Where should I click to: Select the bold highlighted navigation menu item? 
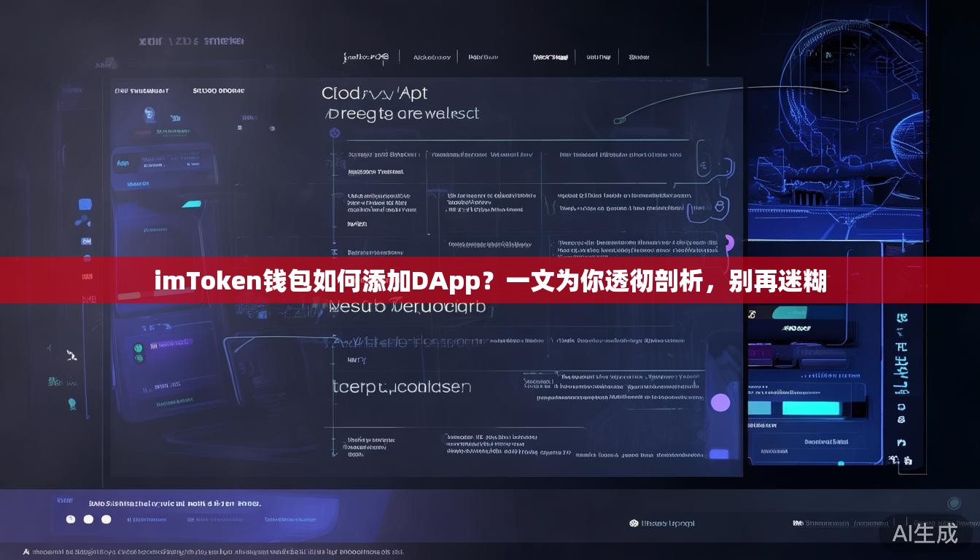(551, 56)
